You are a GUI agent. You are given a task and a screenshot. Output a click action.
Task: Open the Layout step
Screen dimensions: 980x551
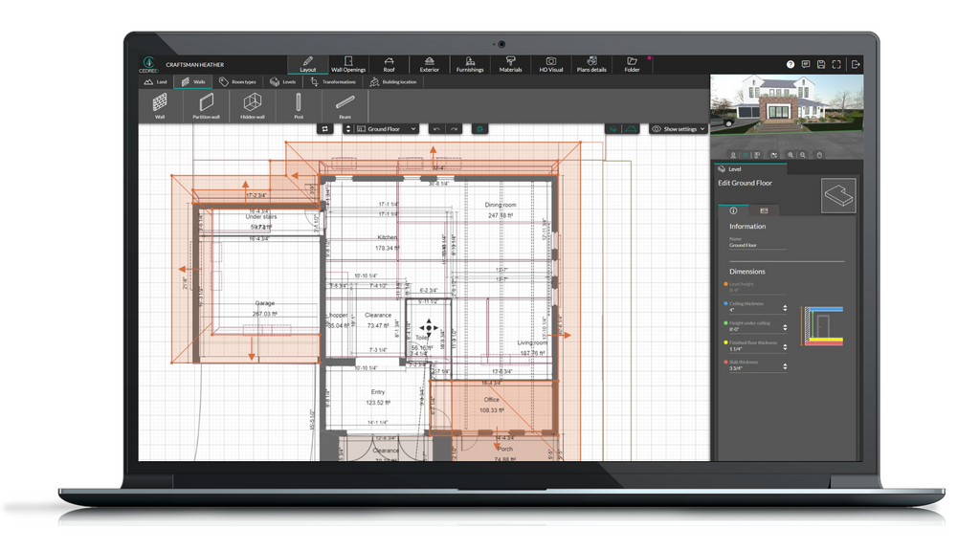(x=307, y=64)
